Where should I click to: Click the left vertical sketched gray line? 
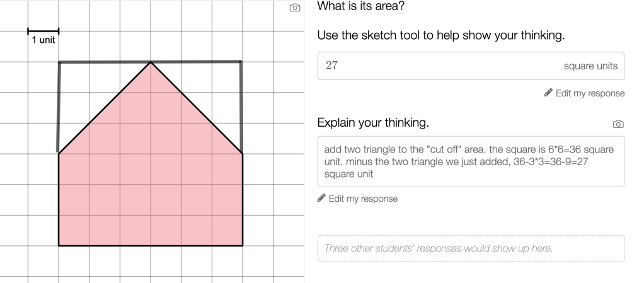[x=59, y=107]
